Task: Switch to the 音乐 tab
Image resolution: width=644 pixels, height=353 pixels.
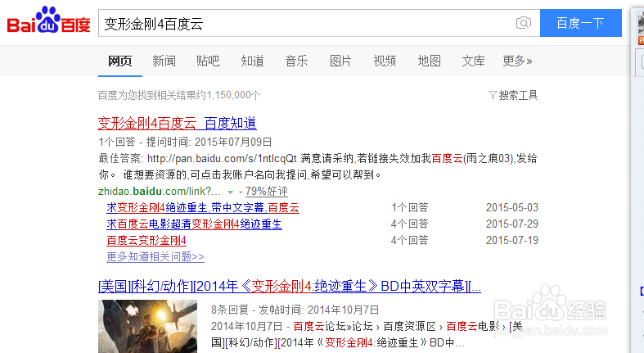Action: coord(296,61)
